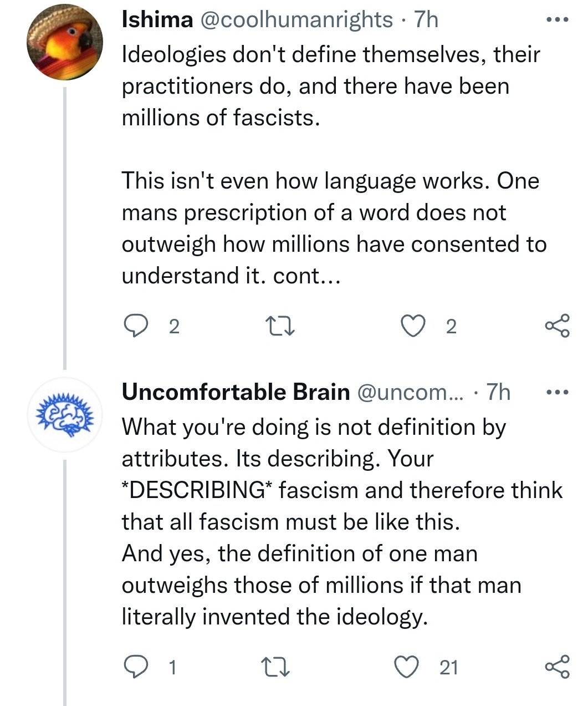Viewport: 588px width, 706px height.
Task: Open Ishima's parrot profile picture
Action: 65,44
